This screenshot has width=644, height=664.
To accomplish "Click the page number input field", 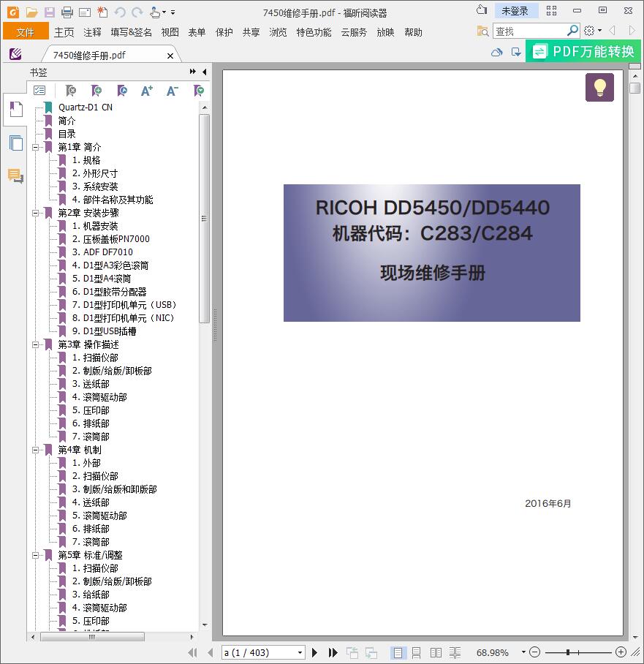I will click(259, 652).
